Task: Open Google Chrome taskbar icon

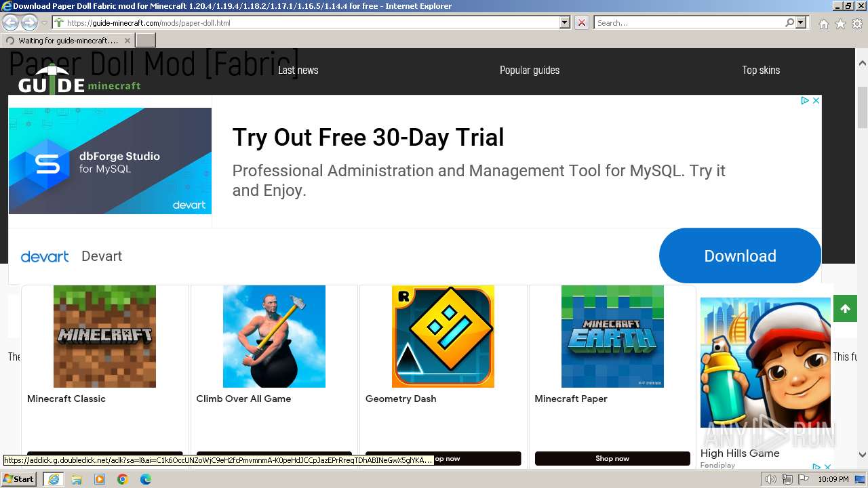Action: pyautogui.click(x=122, y=479)
